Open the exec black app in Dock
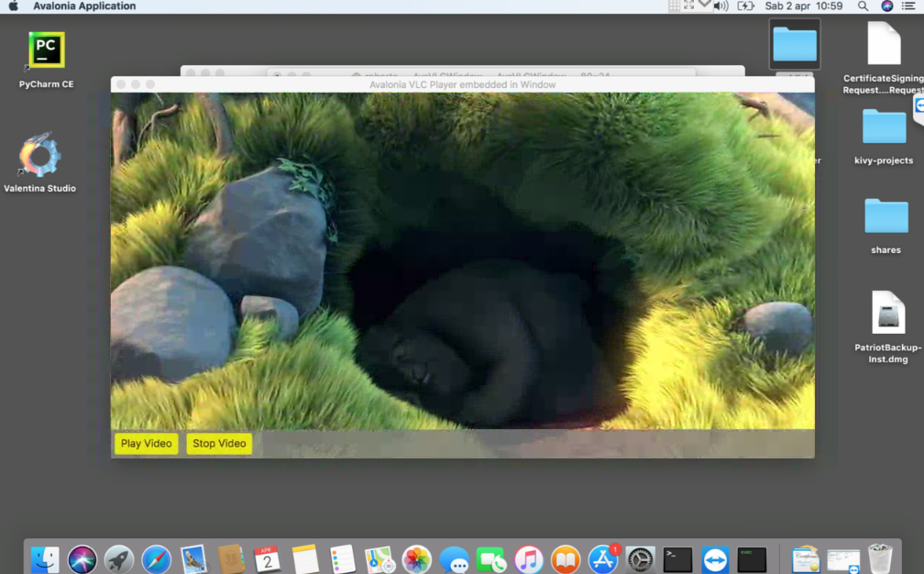 point(752,558)
